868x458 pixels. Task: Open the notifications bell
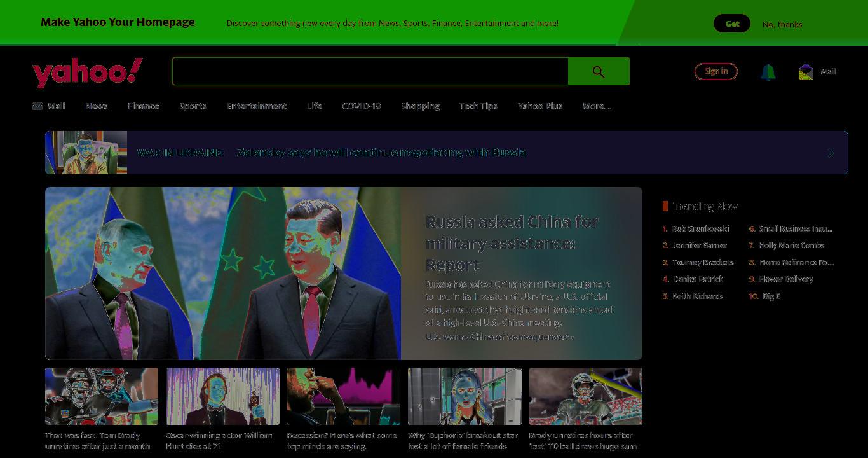[768, 72]
